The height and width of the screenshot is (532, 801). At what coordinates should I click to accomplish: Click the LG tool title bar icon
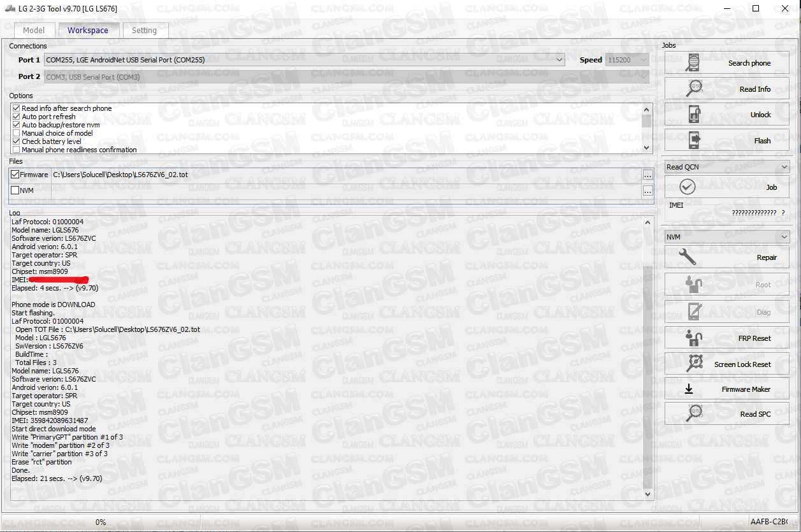pos(10,9)
